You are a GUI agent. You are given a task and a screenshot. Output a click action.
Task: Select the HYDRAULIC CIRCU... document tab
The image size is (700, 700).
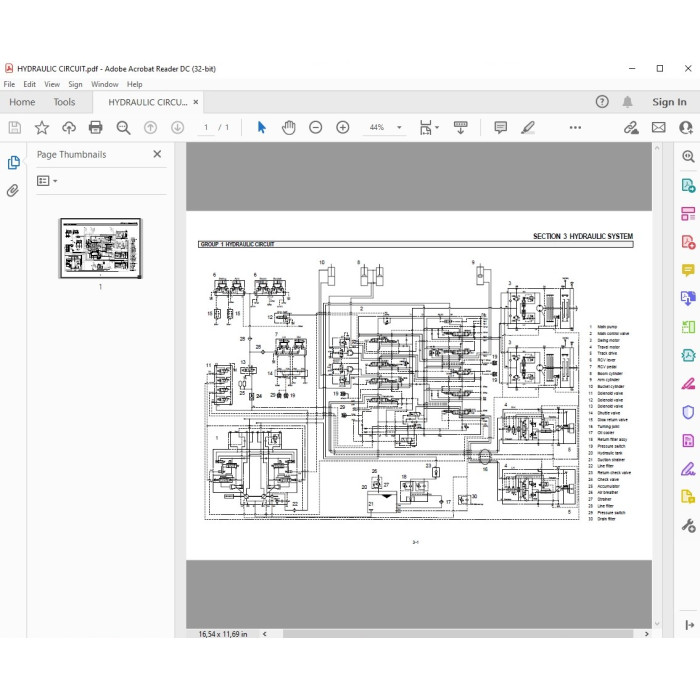pos(147,102)
